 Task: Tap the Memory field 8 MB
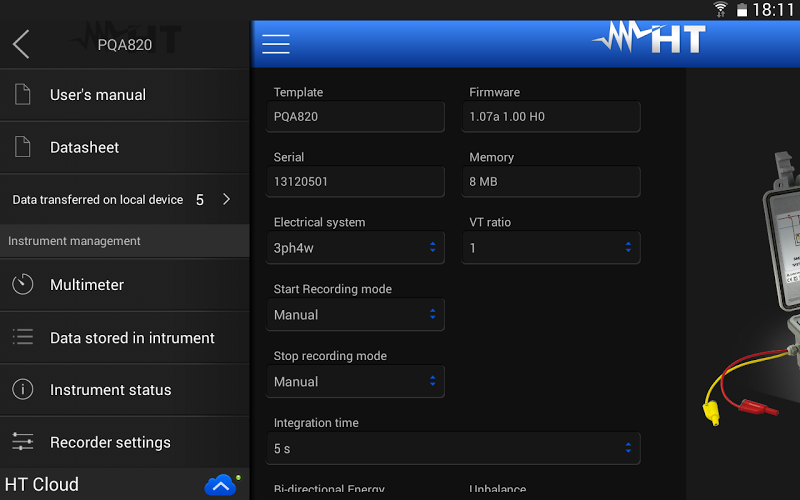551,182
